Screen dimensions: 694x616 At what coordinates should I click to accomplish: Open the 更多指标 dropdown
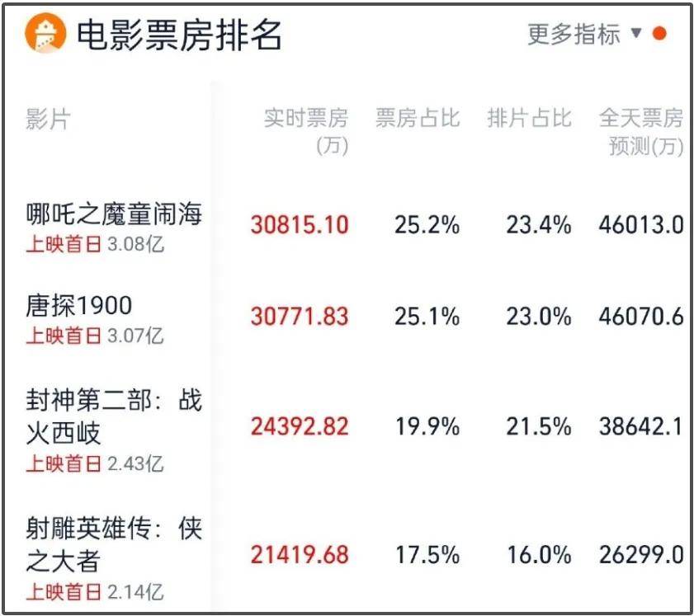(574, 34)
